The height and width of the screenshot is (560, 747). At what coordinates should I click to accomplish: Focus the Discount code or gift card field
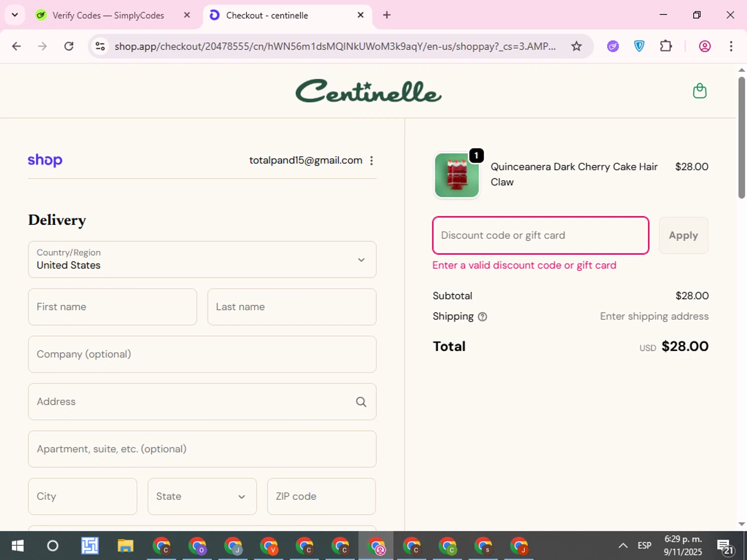tap(541, 235)
